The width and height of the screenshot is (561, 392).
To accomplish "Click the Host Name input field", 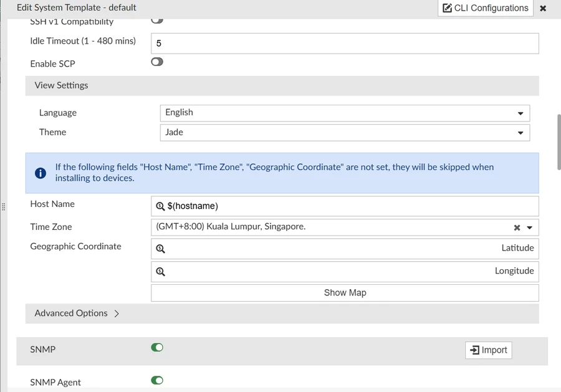I will click(345, 206).
